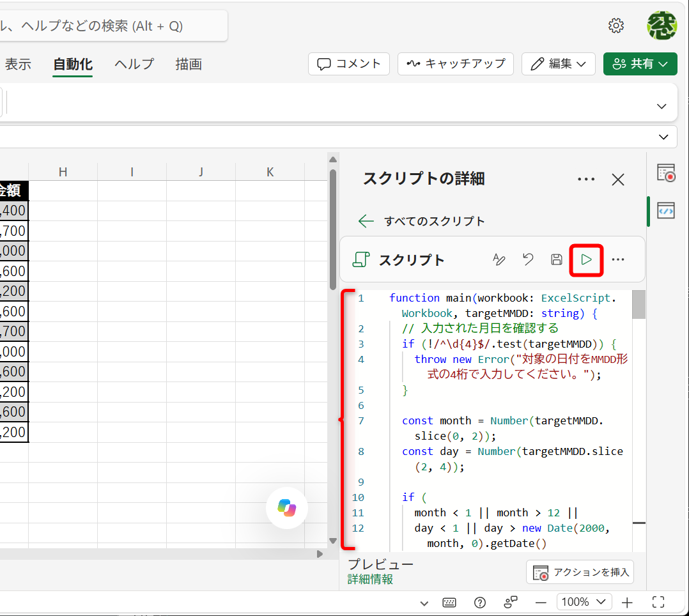Undo script changes with undo arrow
This screenshot has width=689, height=616.
coord(528,259)
